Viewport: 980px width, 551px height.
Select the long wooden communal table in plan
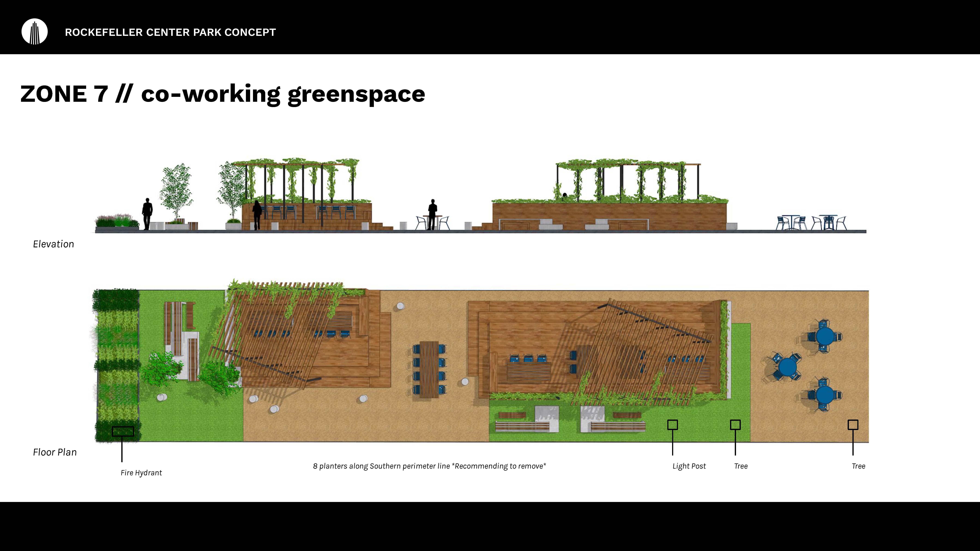(x=429, y=369)
